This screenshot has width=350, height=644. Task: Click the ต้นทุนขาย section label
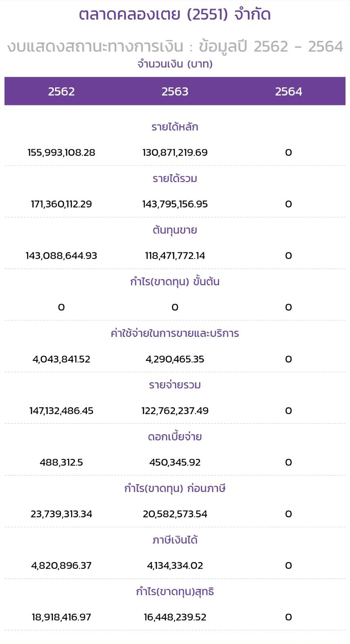pyautogui.click(x=175, y=230)
